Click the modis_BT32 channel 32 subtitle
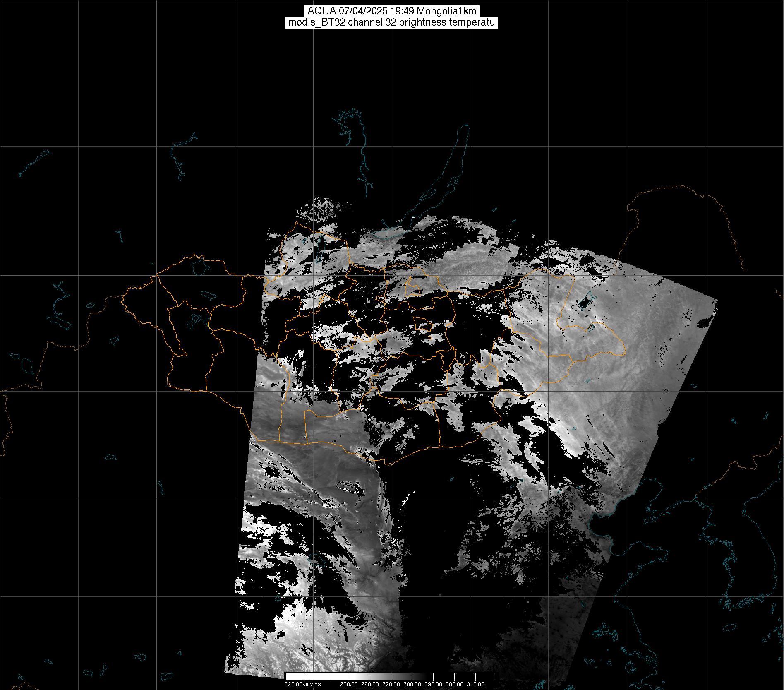The image size is (784, 690). [392, 23]
